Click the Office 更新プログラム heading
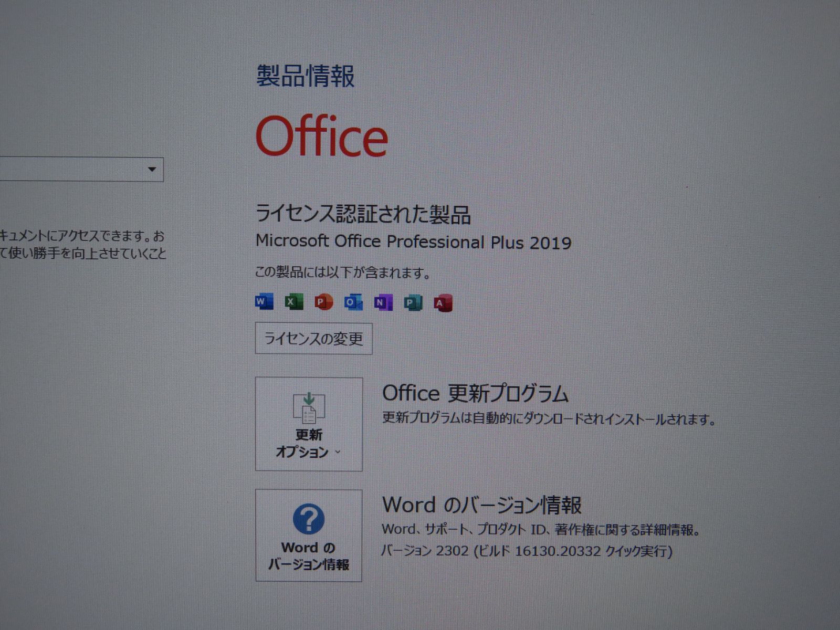Screen dimensions: 840x630 coord(476,393)
